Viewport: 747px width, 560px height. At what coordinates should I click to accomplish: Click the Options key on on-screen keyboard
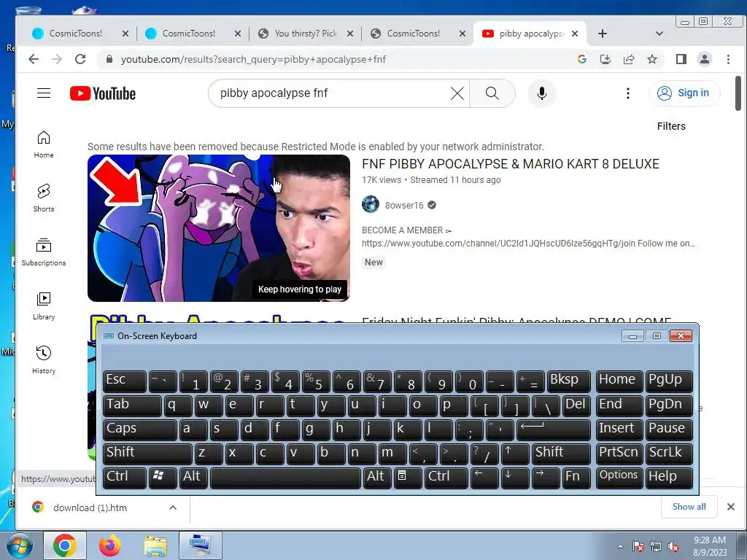619,477
